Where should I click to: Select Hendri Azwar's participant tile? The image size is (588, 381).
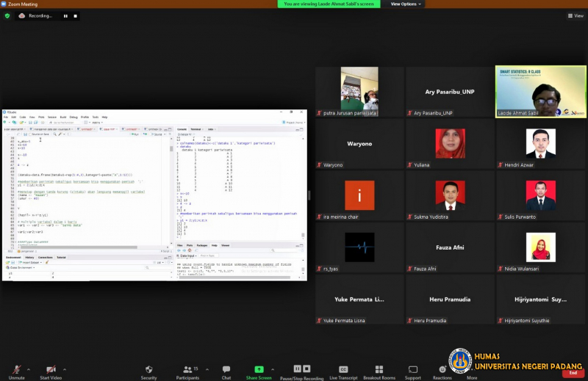tap(541, 143)
